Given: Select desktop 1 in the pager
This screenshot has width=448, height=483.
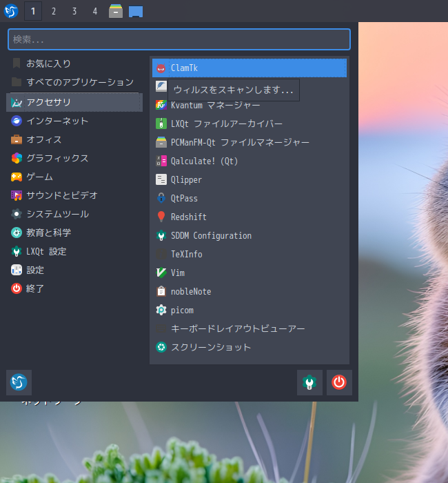Looking at the screenshot, I should [x=33, y=11].
